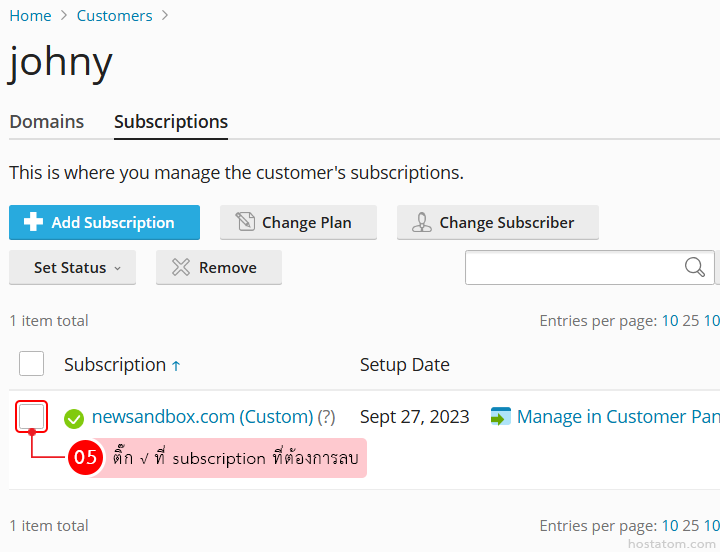Click the Change Subscriber person icon
Screen dimensions: 720x552
coord(422,222)
